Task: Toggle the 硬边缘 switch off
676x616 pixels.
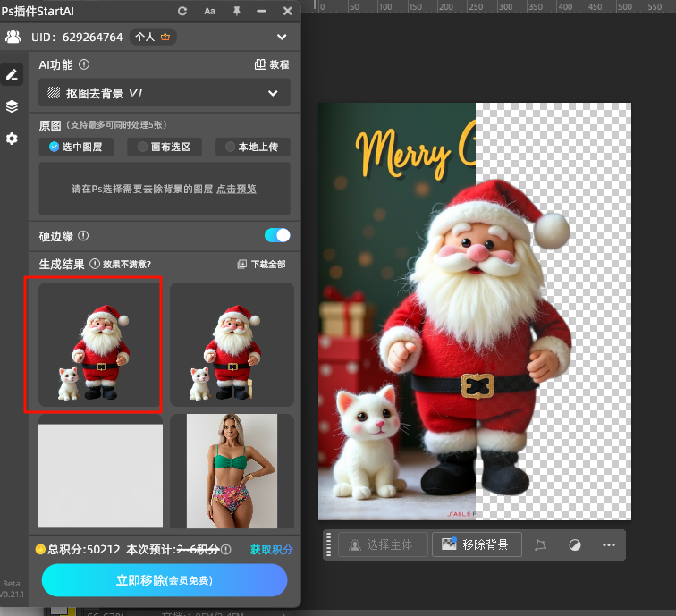Action: tap(277, 235)
